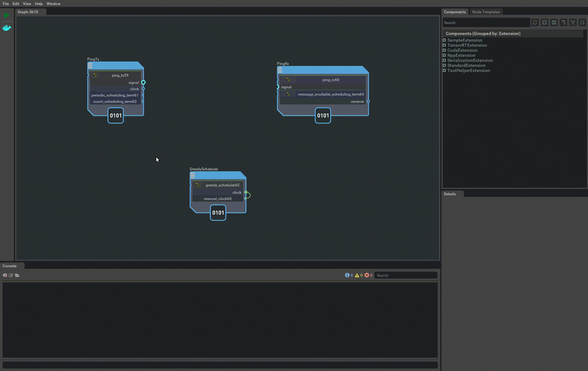Select the ping_tx59 component in PingTx
Viewport: 588px width, 371px height.
click(x=120, y=75)
